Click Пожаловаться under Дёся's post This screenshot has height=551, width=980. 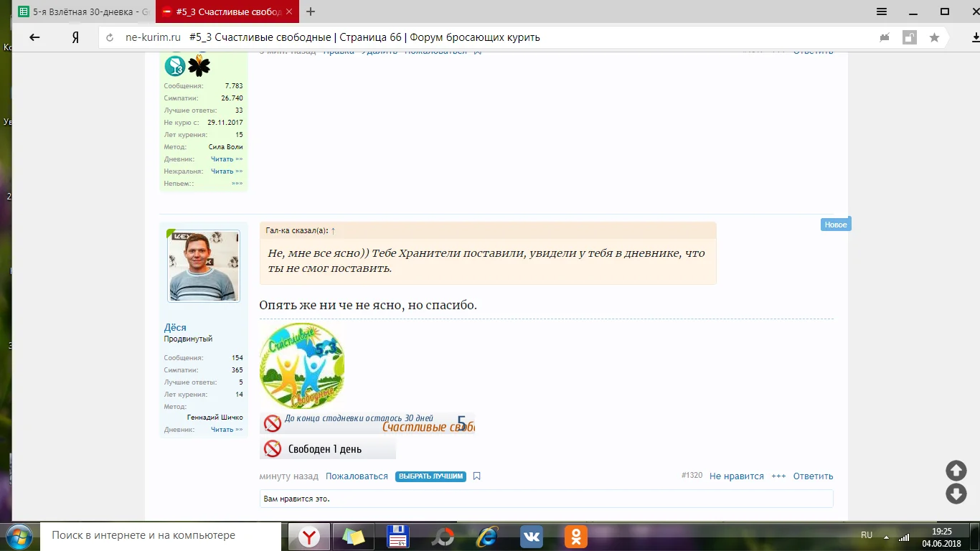357,476
